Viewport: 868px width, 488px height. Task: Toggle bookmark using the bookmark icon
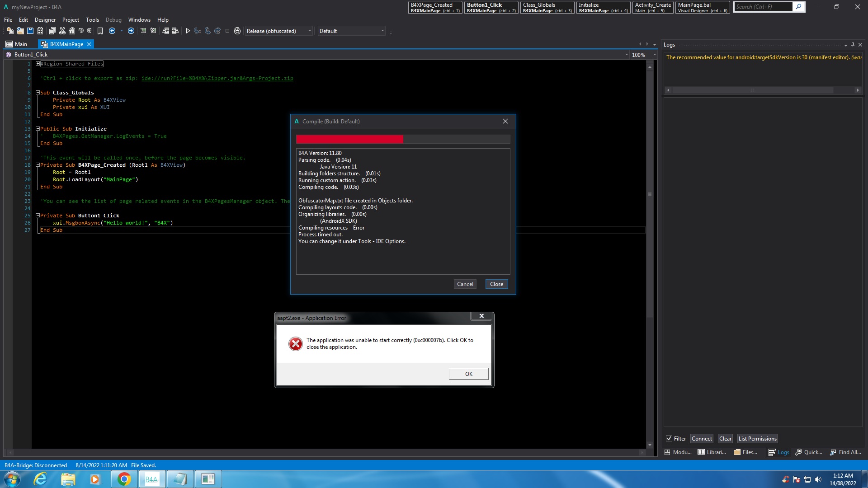(100, 31)
